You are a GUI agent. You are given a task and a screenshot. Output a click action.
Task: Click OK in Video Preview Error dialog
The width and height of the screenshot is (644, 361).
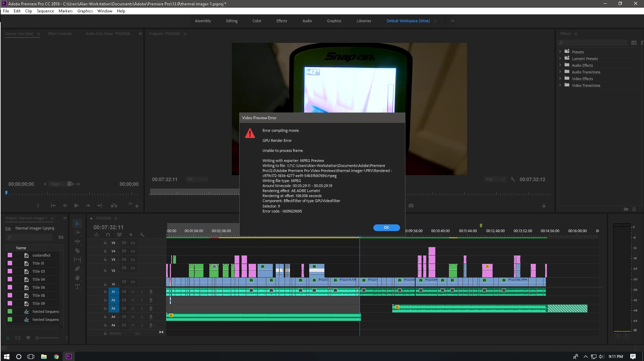pos(386,227)
